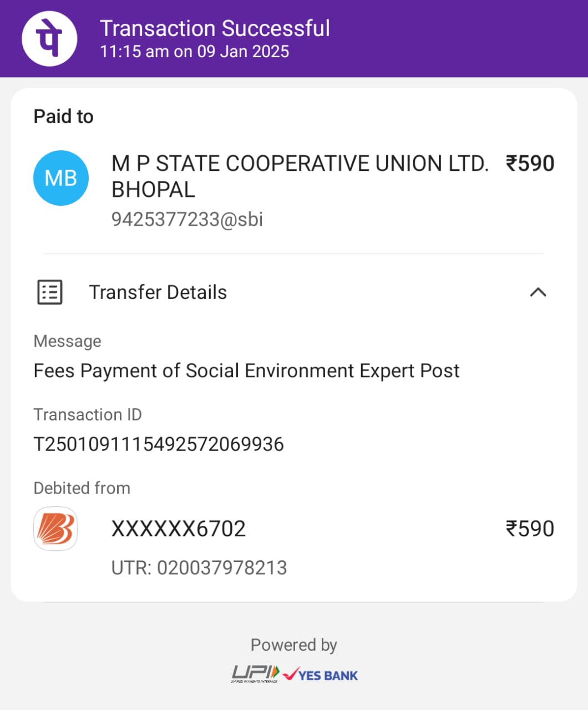Click the Transfer Details list icon

pos(50,292)
